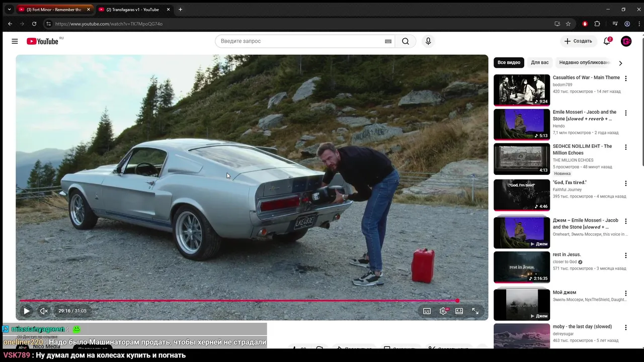Switch to the 'Fort Minor - Remember the' tab
This screenshot has width=644, height=362.
tap(53, 10)
